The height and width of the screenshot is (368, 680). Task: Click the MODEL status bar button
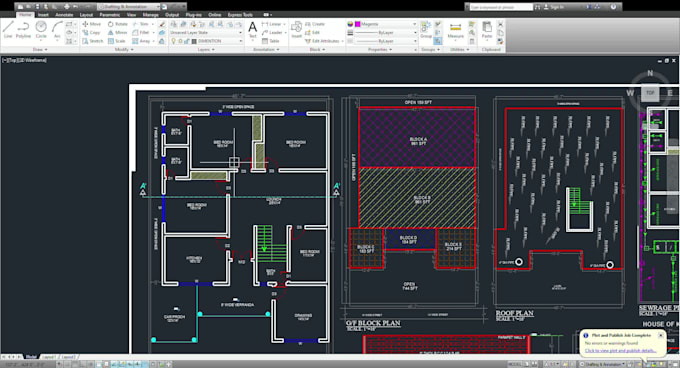point(514,364)
